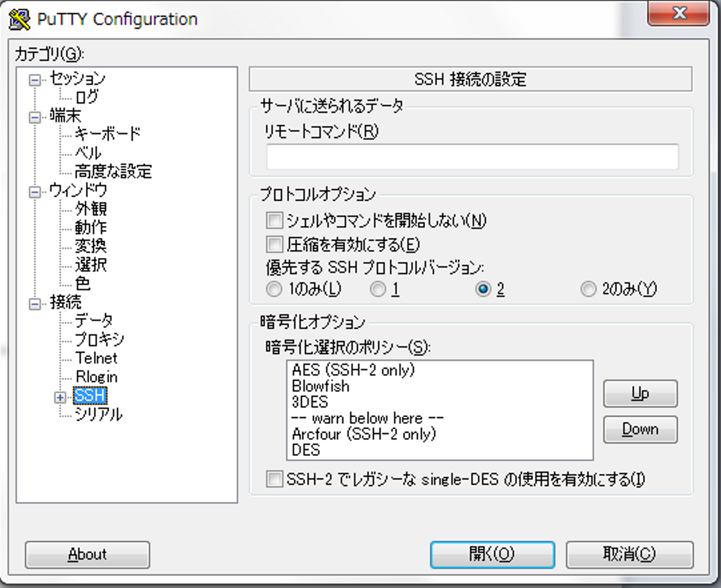Open the プロキシ settings
The height and width of the screenshot is (588, 721).
coord(99,340)
